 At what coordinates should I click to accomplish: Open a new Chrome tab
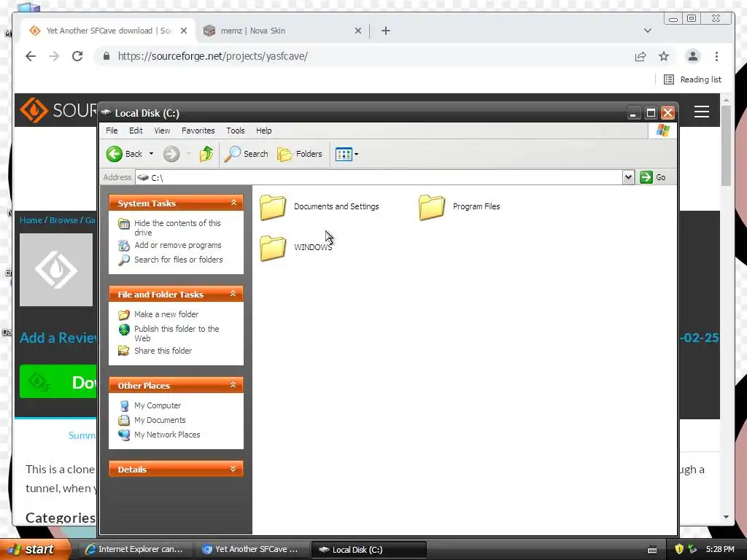coord(386,31)
